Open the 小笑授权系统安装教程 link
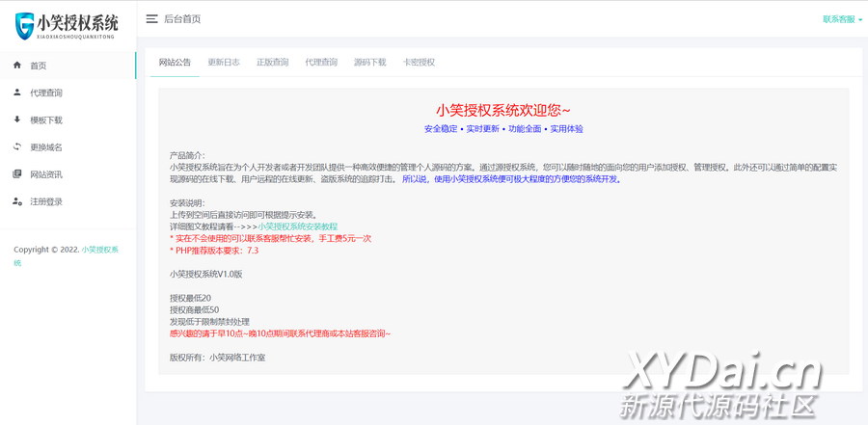The width and height of the screenshot is (868, 425). tap(297, 226)
